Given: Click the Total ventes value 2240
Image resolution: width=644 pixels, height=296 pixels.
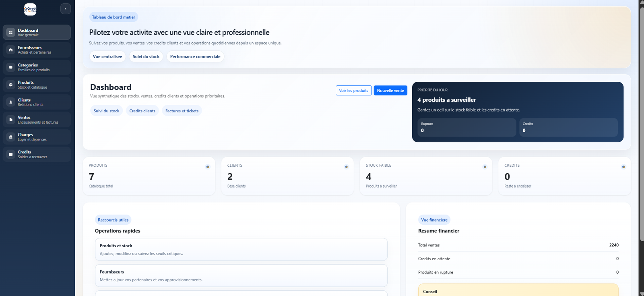Looking at the screenshot, I should point(614,245).
